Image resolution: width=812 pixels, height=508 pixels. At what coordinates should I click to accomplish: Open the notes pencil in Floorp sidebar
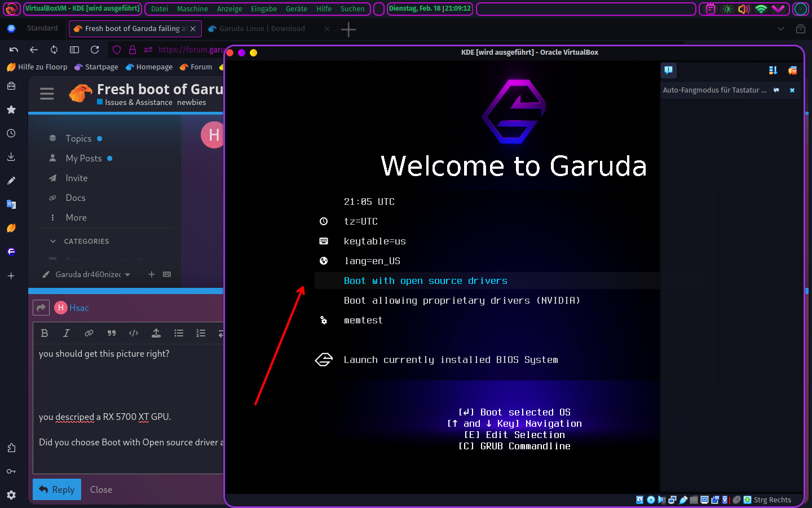11,181
